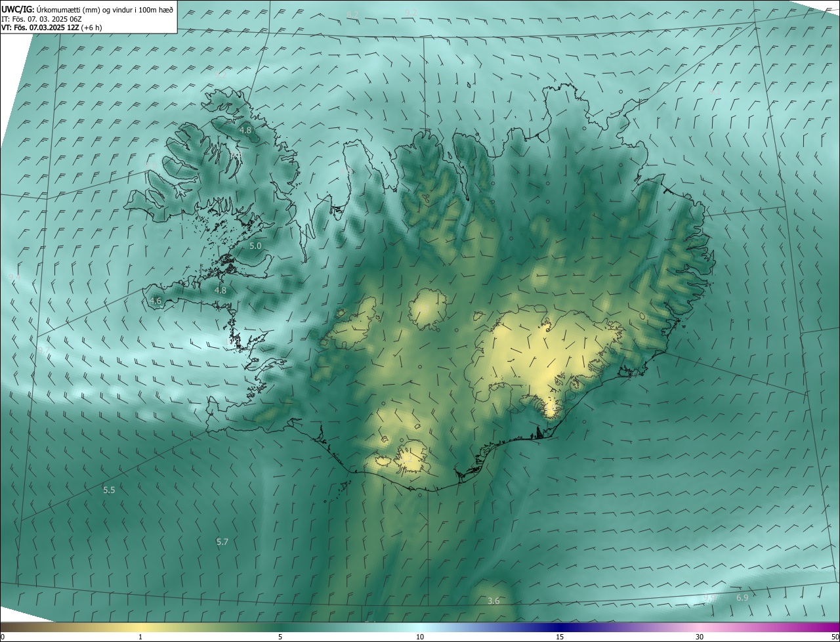
Task: Click the map title 'UWC/IG: Úrkomumætti (mm) og vindur í 100m hæð'
Action: 87,9
